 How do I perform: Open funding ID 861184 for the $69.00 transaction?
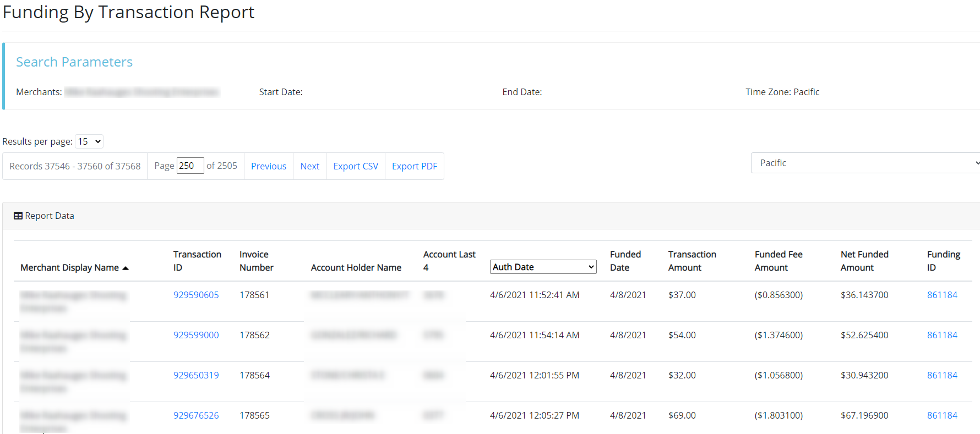click(942, 415)
